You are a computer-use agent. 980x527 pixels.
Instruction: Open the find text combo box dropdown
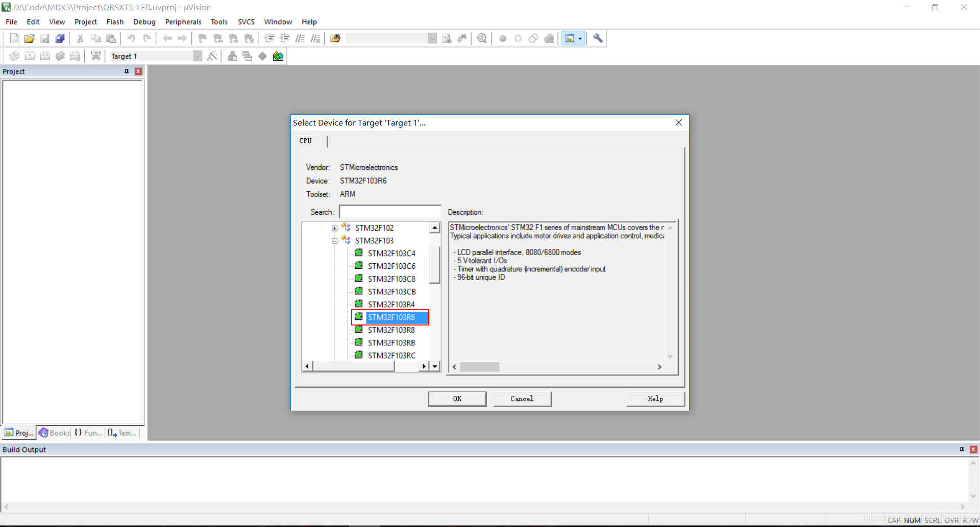(432, 38)
